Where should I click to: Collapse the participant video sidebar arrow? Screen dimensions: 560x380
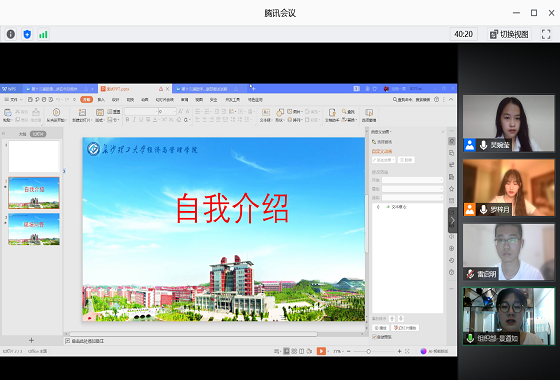pyautogui.click(x=452, y=220)
